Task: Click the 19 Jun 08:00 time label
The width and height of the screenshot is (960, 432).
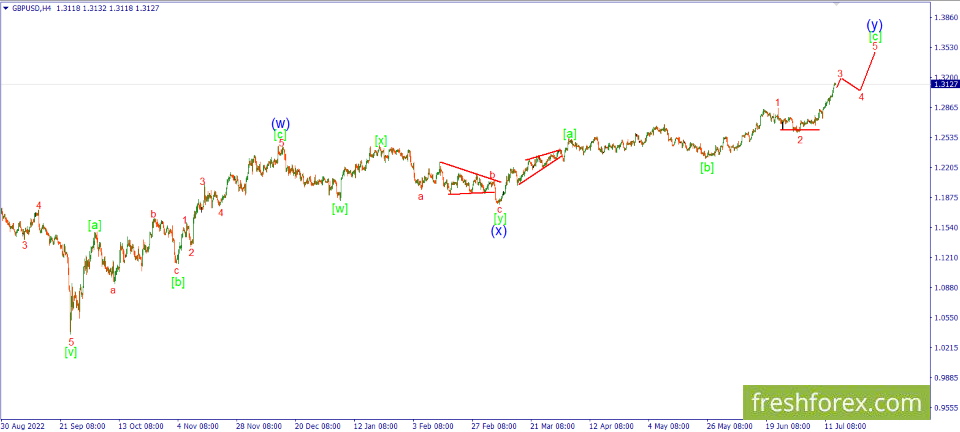Action: [787, 425]
